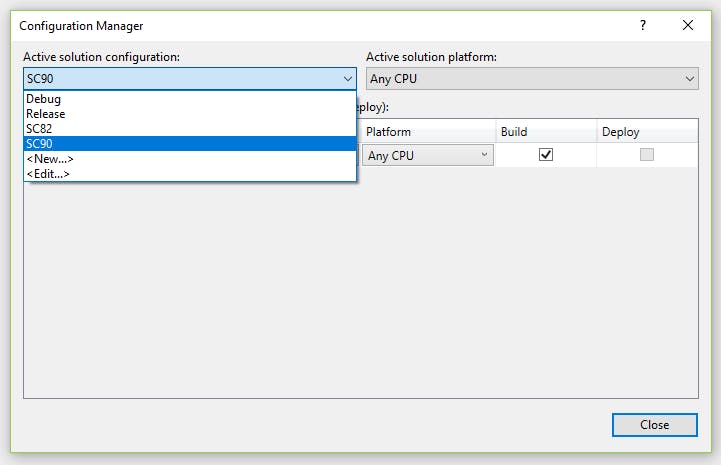
Task: Choose SC82 configuration option
Action: pyautogui.click(x=190, y=129)
